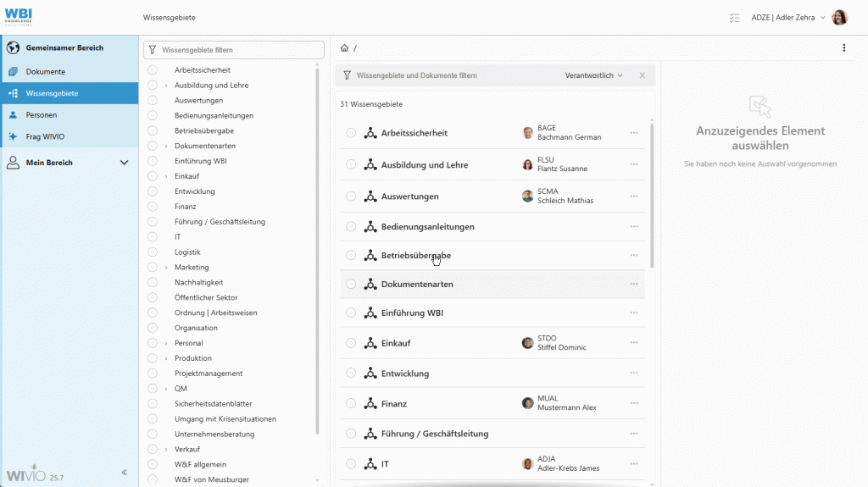Clear the filter with the X icon
Image resolution: width=868 pixels, height=487 pixels.
click(642, 75)
